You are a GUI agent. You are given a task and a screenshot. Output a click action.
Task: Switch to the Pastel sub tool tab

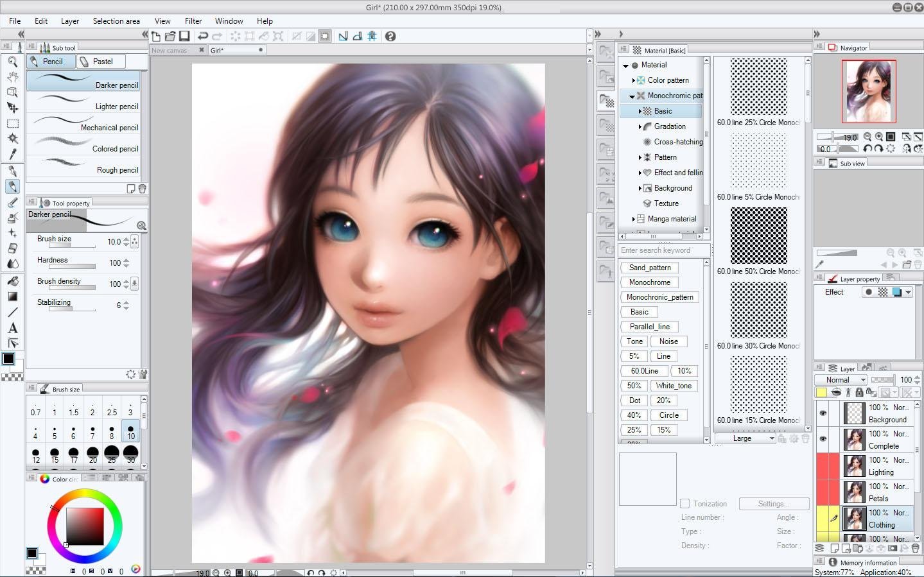click(102, 62)
